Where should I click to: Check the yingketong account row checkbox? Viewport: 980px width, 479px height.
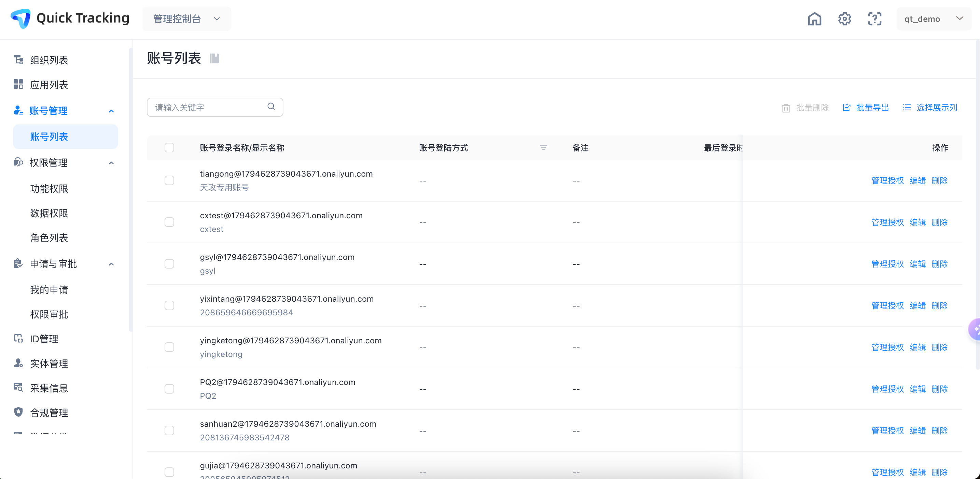click(x=169, y=347)
